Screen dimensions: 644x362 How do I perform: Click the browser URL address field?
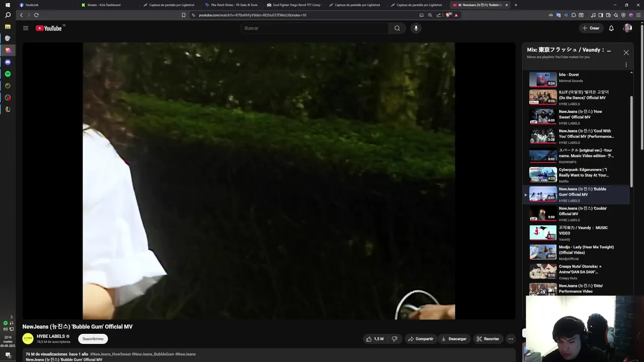pos(302,15)
